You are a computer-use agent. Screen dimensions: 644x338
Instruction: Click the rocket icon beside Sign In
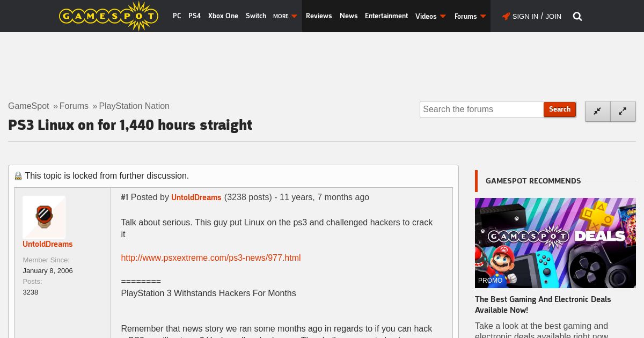[x=506, y=16]
